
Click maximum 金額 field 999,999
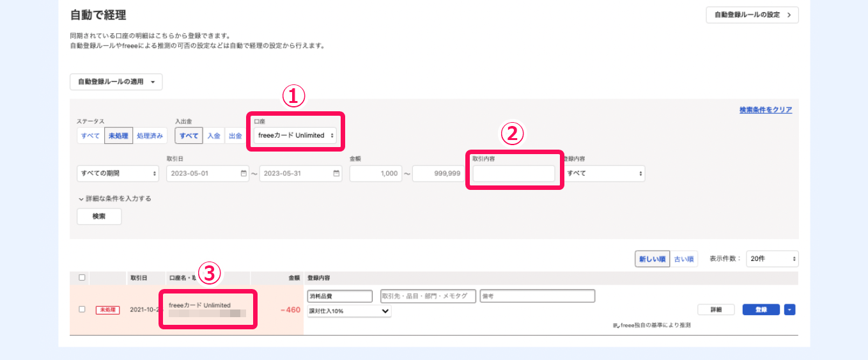(x=438, y=173)
